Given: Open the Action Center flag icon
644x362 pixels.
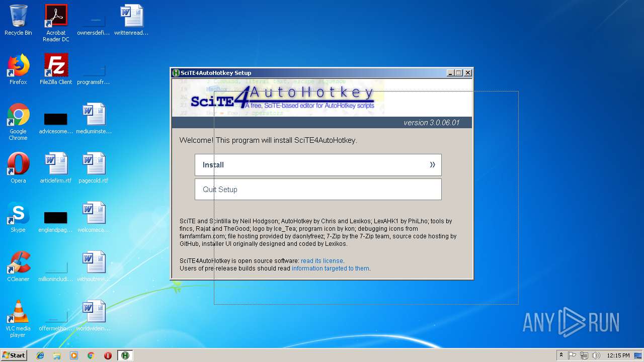Looking at the screenshot, I should 572,355.
